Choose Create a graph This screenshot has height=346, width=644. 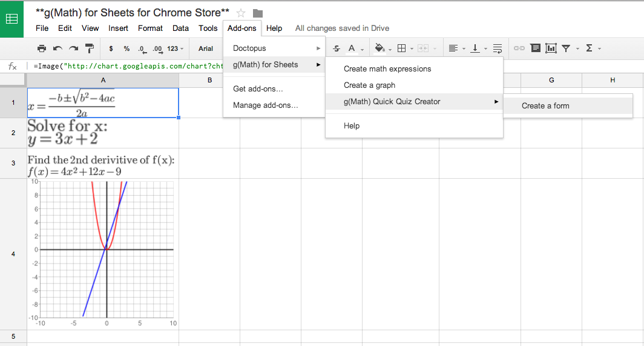(369, 85)
